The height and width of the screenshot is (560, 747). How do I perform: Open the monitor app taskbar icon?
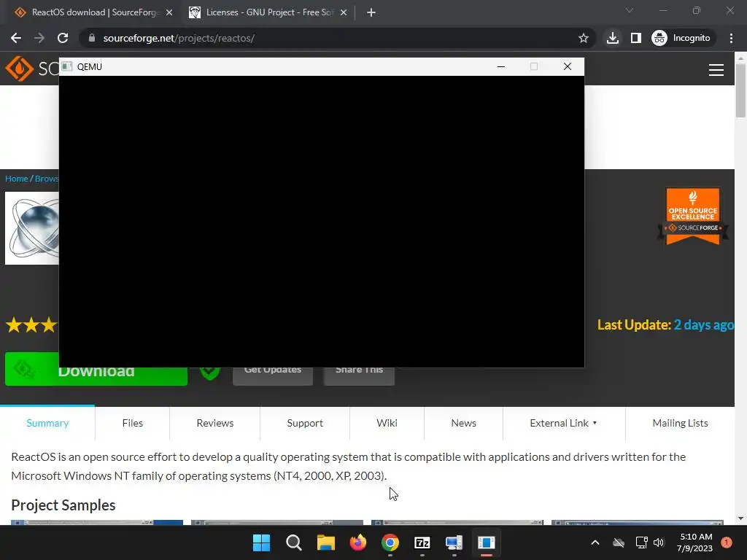coord(454,542)
